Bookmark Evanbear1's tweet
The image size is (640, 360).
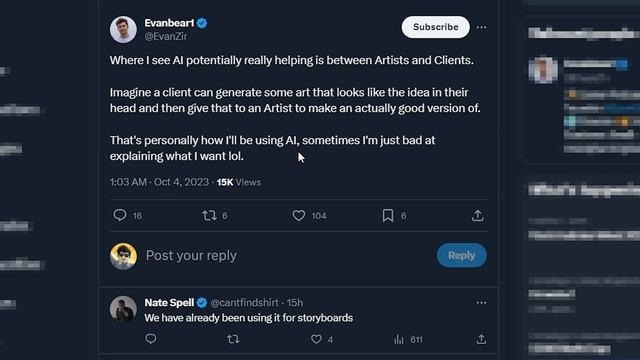[388, 215]
